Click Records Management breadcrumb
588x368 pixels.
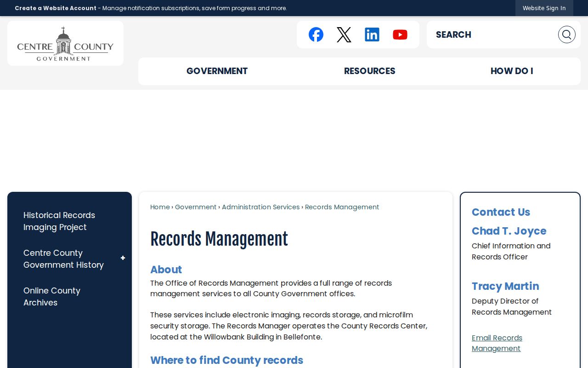pos(342,207)
